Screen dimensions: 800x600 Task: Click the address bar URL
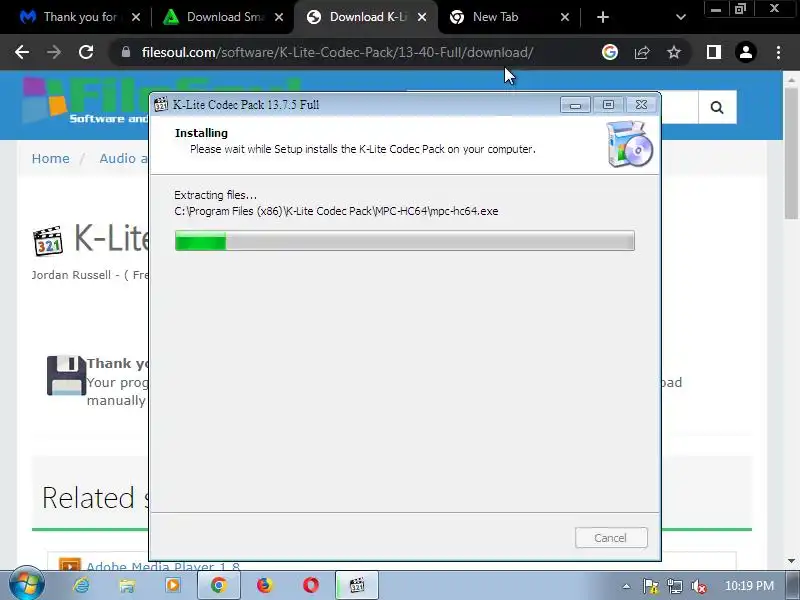coord(338,52)
